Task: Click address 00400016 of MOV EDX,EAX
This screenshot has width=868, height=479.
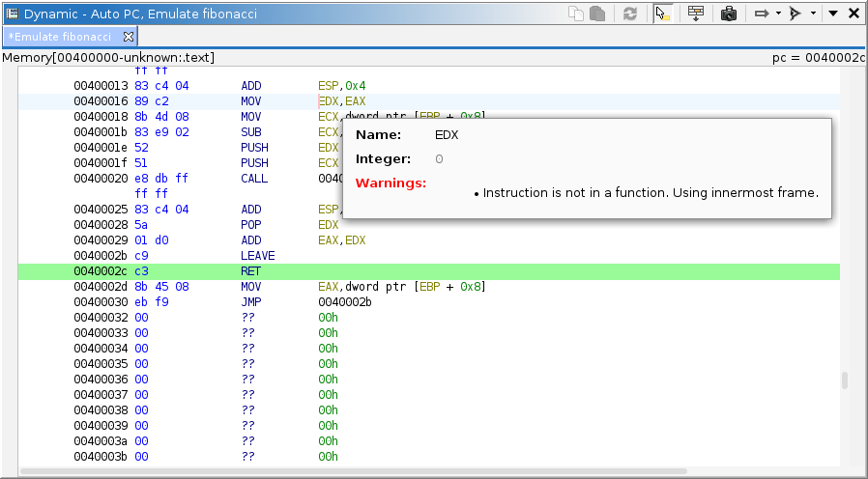Action: tap(101, 101)
